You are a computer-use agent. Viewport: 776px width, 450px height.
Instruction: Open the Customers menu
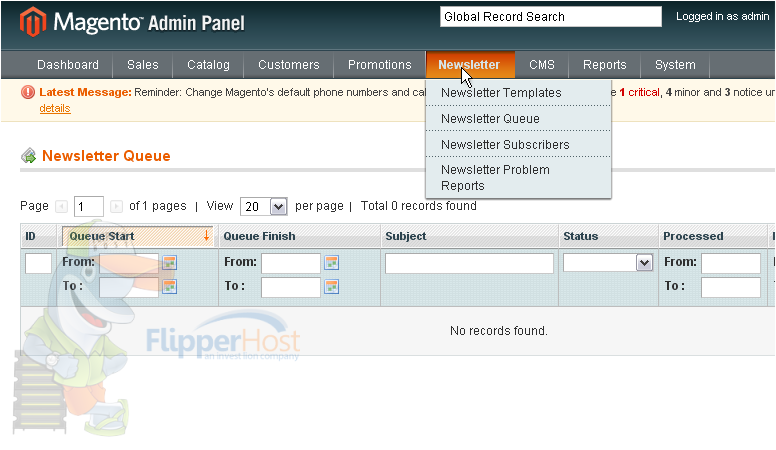pos(289,65)
